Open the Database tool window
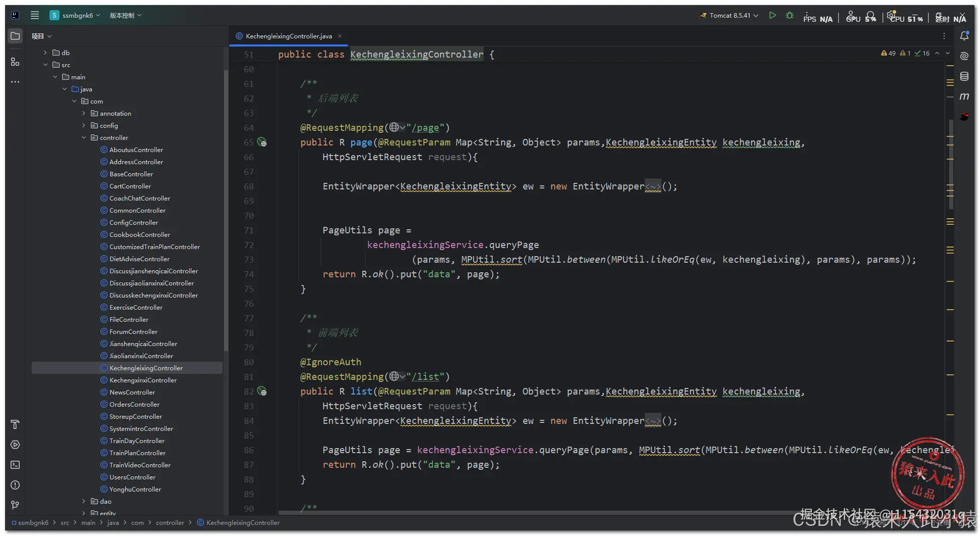The image size is (980, 536). (x=964, y=76)
